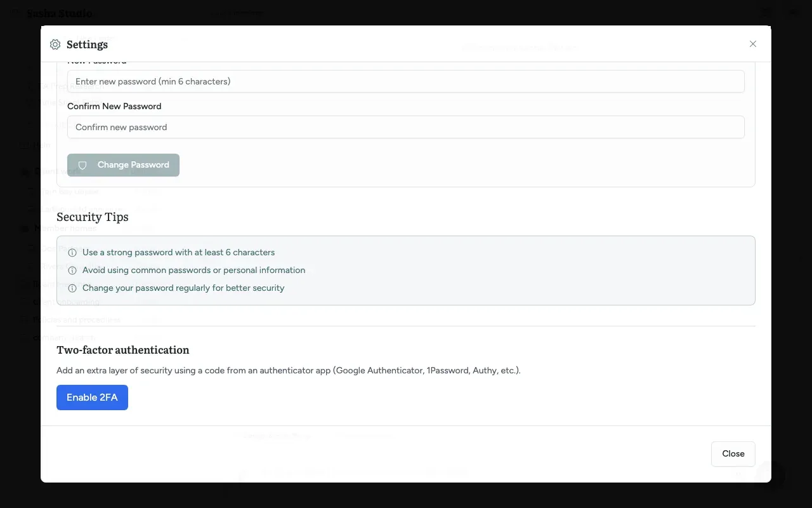The width and height of the screenshot is (812, 508).
Task: Click the Close button at bottom
Action: click(x=733, y=453)
